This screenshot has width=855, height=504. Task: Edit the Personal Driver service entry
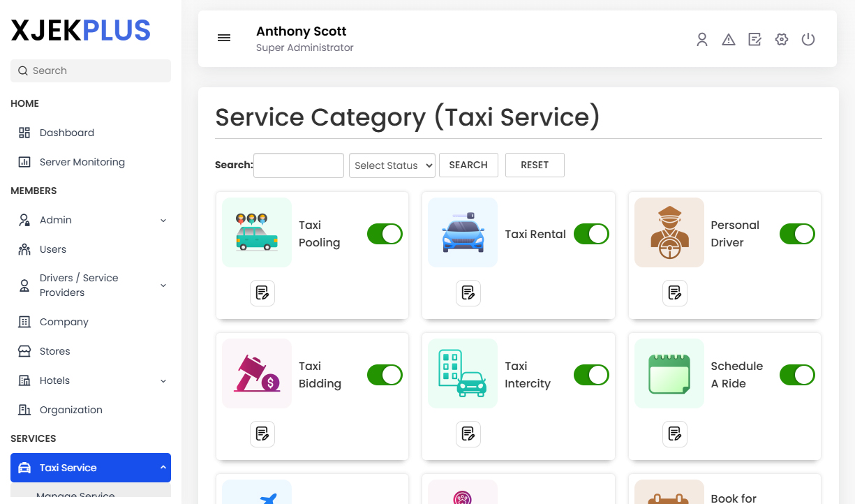tap(675, 293)
